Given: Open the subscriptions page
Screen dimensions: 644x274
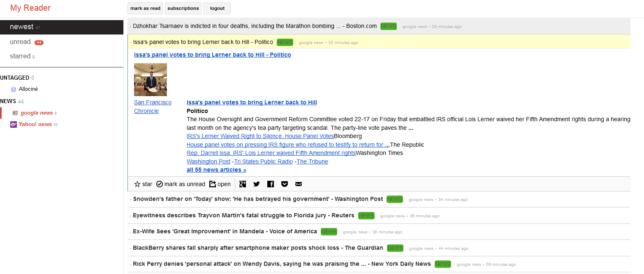Looking at the screenshot, I should click(183, 8).
